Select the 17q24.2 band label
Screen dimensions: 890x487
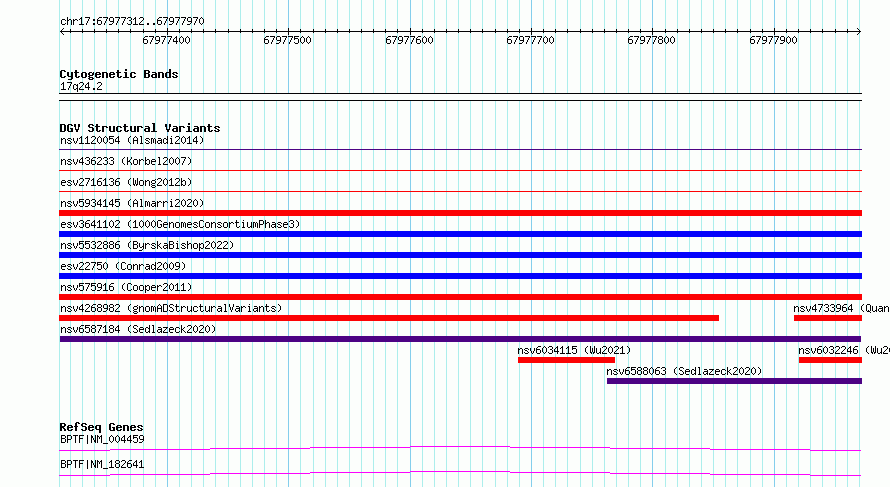pos(81,86)
